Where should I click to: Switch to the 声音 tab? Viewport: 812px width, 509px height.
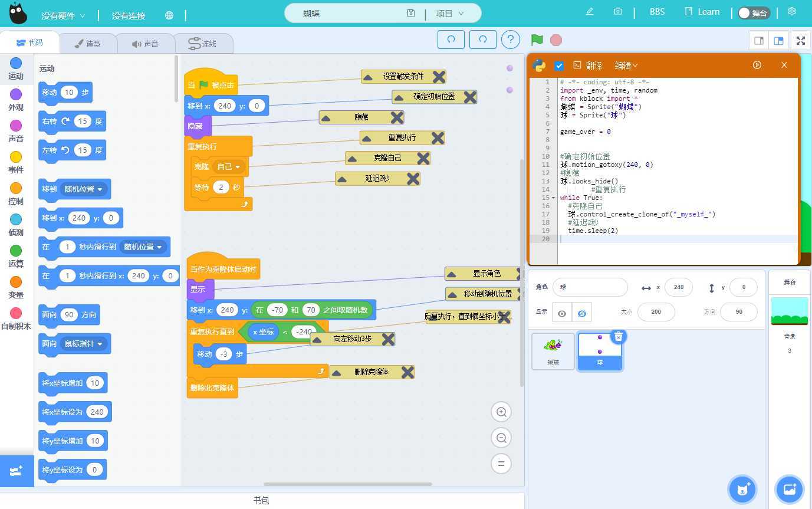click(x=145, y=44)
